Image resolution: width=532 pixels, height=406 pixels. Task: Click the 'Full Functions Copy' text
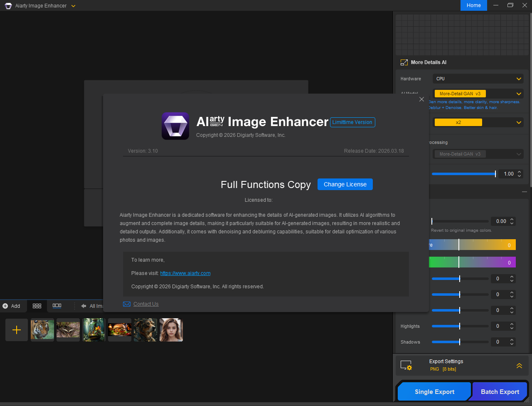pos(266,185)
